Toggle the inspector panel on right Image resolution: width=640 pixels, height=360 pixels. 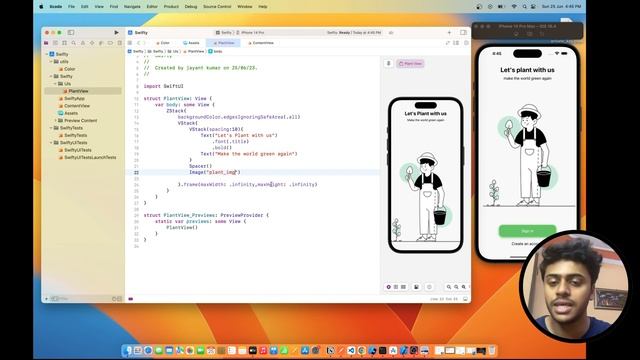tap(463, 32)
